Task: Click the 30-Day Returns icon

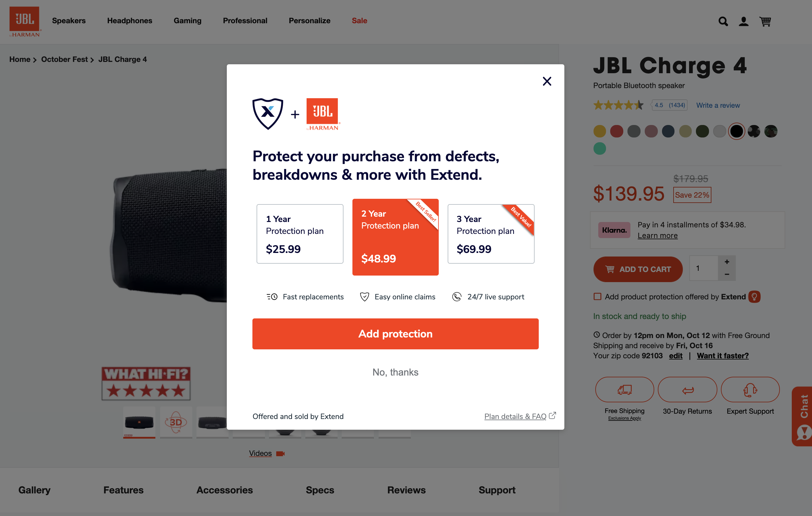Action: click(x=687, y=389)
